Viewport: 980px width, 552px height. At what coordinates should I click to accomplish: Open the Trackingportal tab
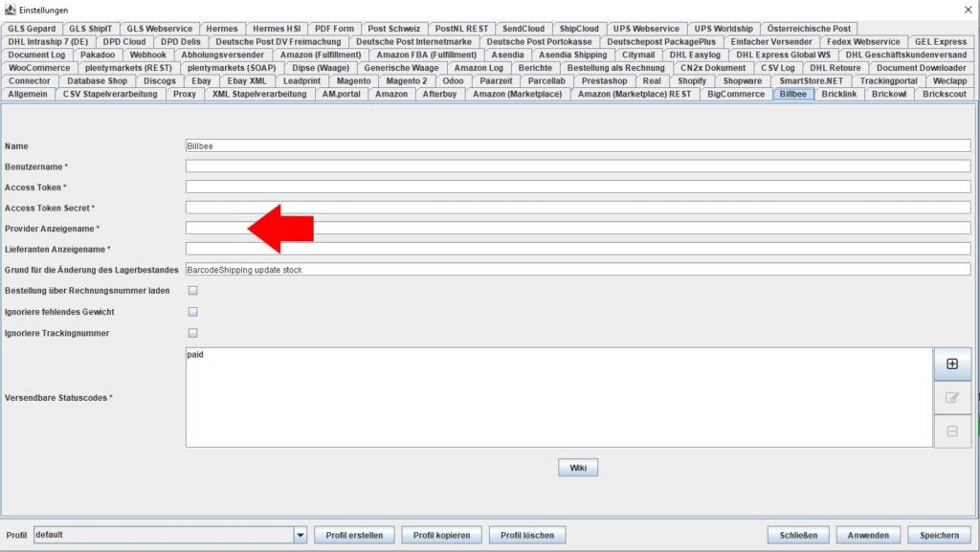[888, 80]
